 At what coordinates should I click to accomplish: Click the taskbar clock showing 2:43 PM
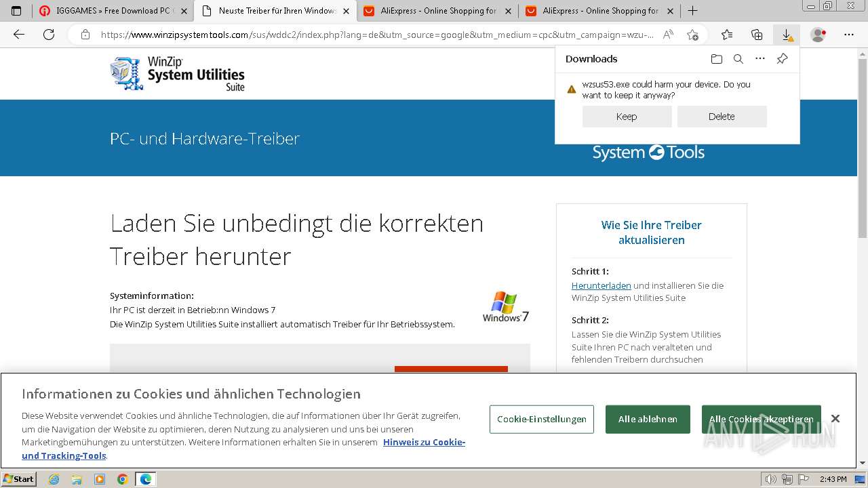833,479
